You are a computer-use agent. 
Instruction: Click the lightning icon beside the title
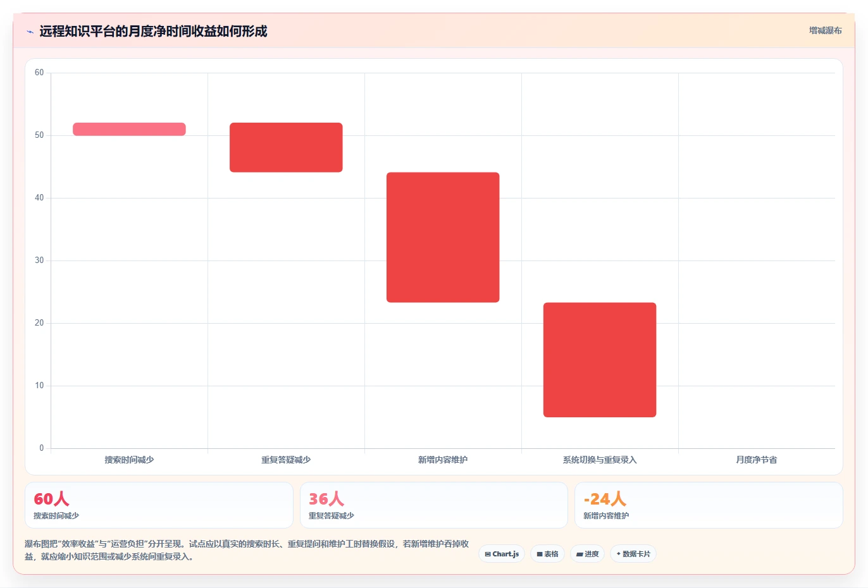coord(30,32)
